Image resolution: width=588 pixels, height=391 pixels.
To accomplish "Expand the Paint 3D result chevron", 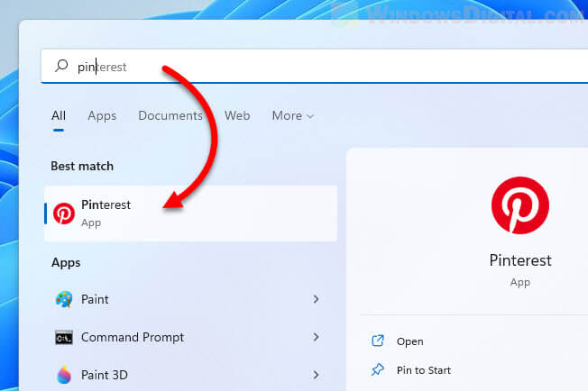I will point(317,375).
